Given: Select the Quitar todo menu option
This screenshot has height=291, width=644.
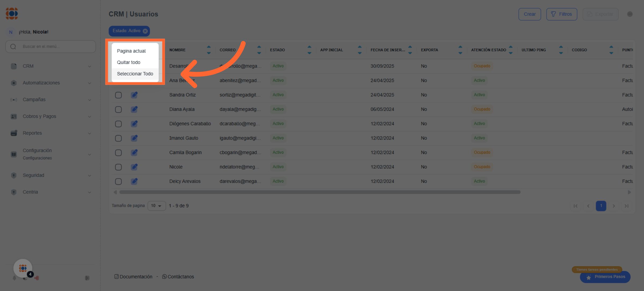Looking at the screenshot, I should (x=129, y=62).
